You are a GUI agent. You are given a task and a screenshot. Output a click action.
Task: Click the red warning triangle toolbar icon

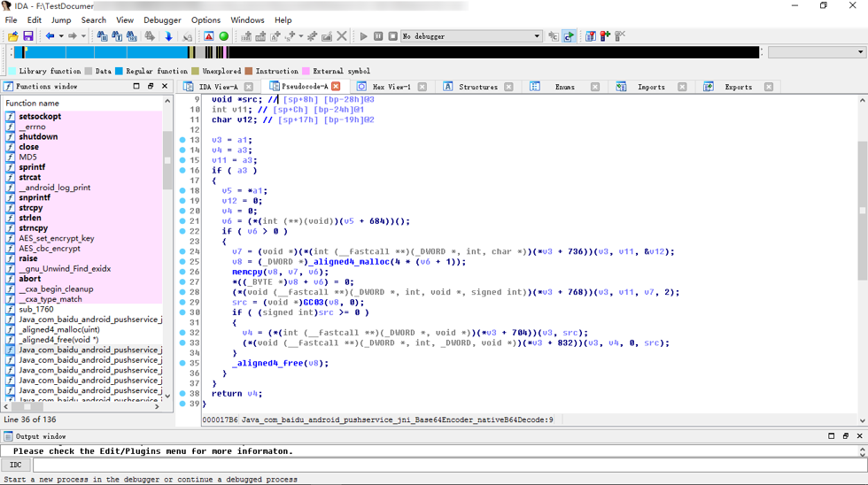click(x=209, y=36)
